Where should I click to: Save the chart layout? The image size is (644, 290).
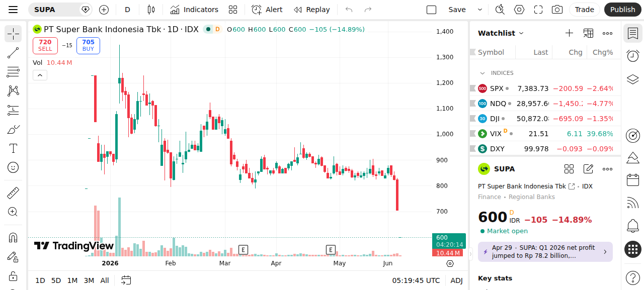[457, 10]
